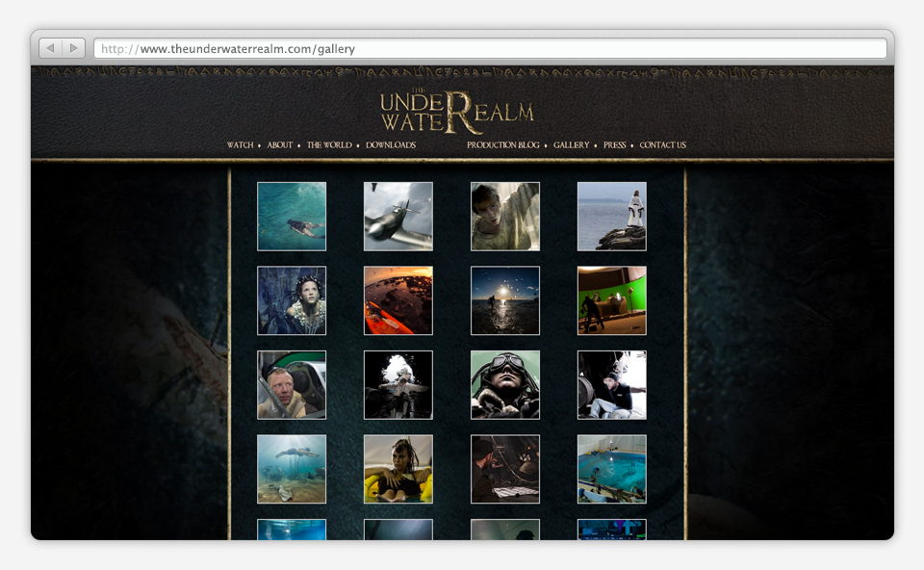The height and width of the screenshot is (570, 924).
Task: View the white-robed figure on rocks thumbnail
Action: (x=612, y=217)
